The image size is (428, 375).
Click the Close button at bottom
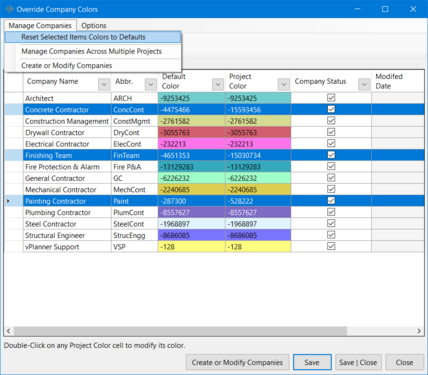tap(404, 362)
